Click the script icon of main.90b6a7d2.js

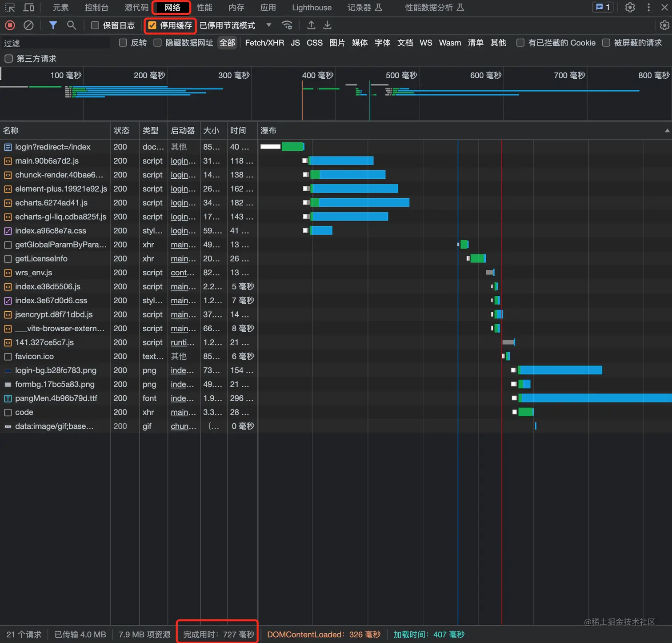[x=8, y=161]
